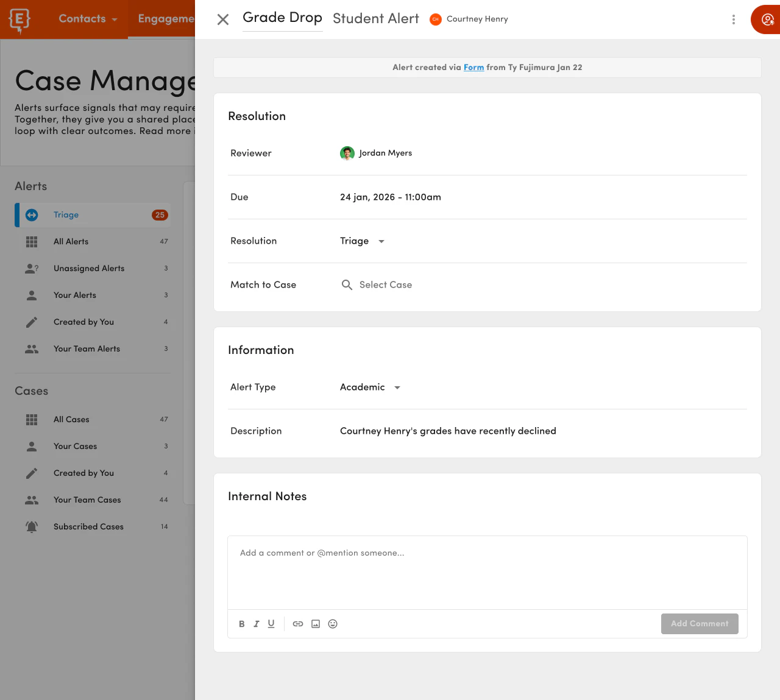Open the Resolution Triage dropdown
780x700 pixels.
tap(363, 241)
